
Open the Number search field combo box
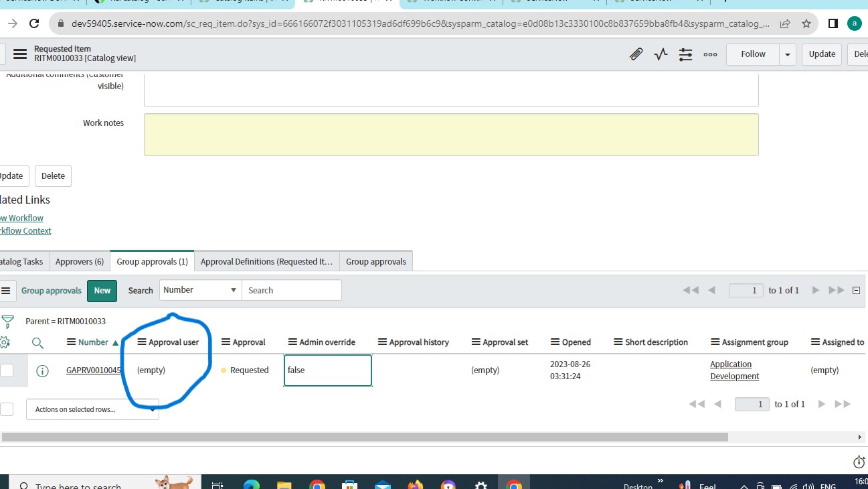click(198, 290)
